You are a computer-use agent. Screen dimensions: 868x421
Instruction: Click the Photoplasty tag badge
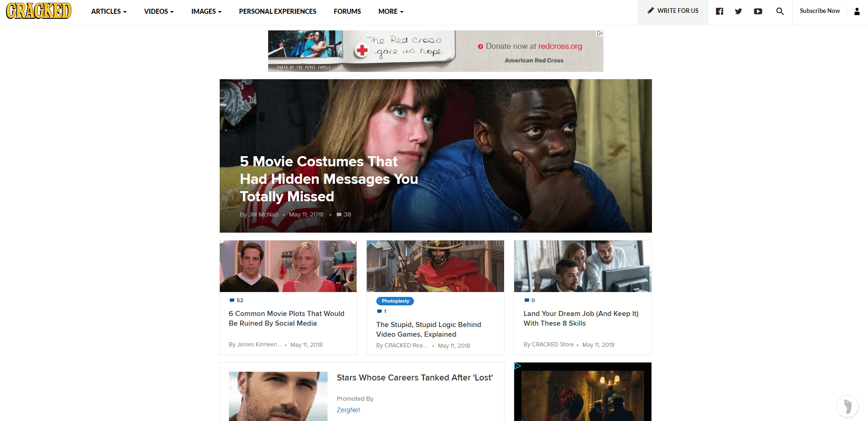click(x=395, y=301)
